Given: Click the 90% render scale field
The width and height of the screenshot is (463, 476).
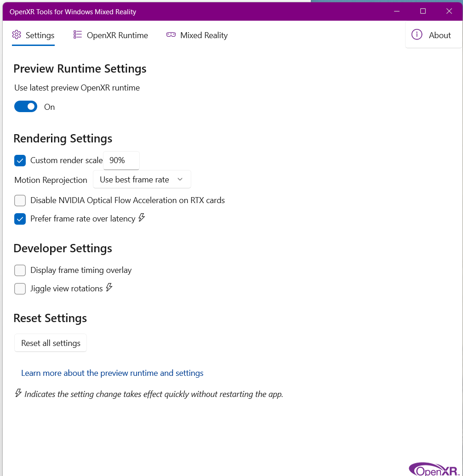Looking at the screenshot, I should 121,160.
